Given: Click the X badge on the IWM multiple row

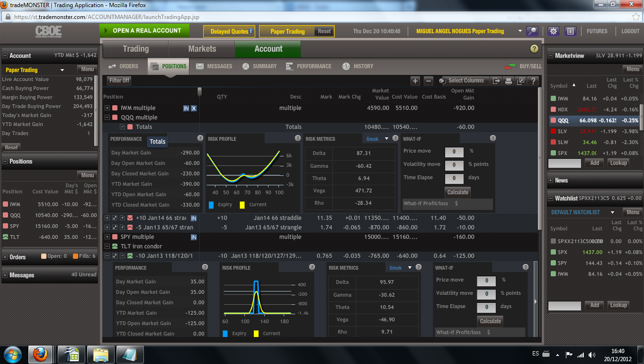Looking at the screenshot, I should (x=194, y=108).
